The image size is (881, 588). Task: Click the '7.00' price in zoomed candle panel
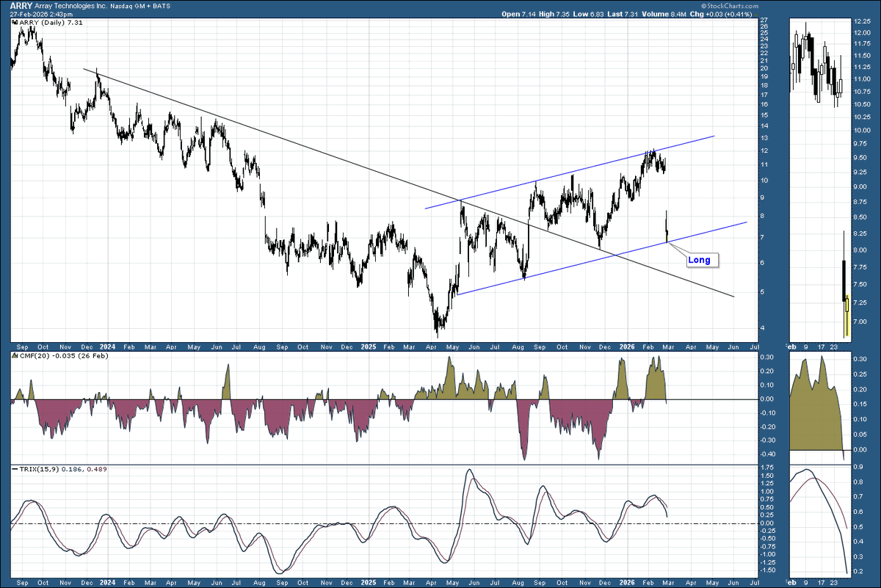(x=861, y=322)
